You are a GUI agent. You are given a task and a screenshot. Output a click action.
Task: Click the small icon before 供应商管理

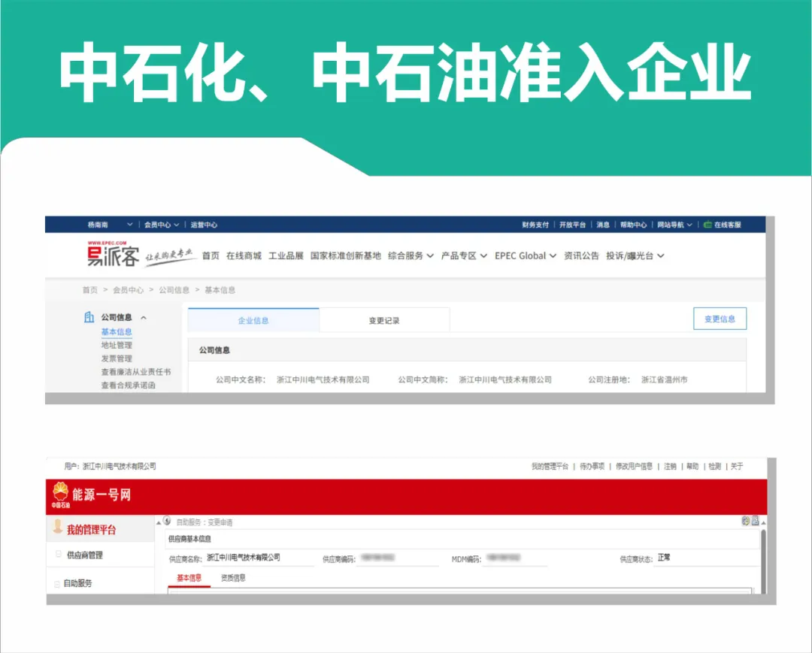[59, 555]
